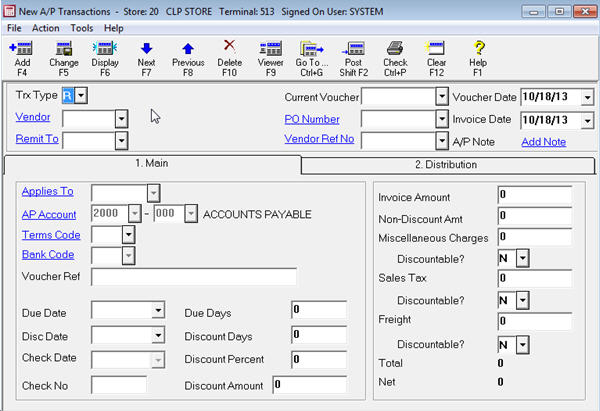Expand the Trx Type dropdown
Image resolution: width=600 pixels, height=411 pixels.
[x=82, y=95]
